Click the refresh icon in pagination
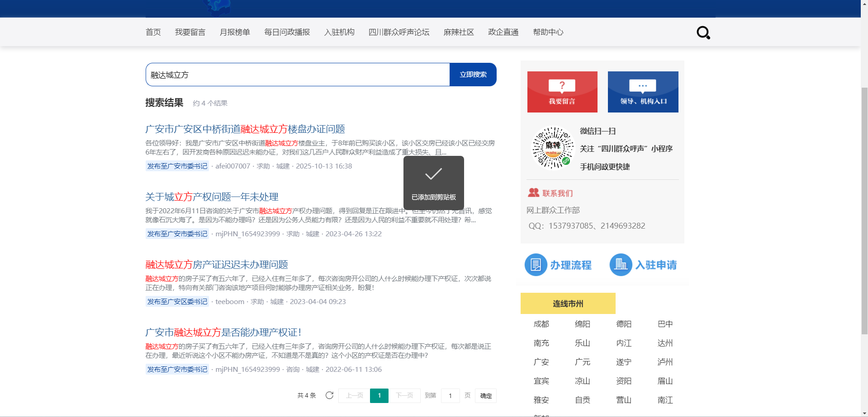Viewport: 868px width, 417px height. coord(329,395)
